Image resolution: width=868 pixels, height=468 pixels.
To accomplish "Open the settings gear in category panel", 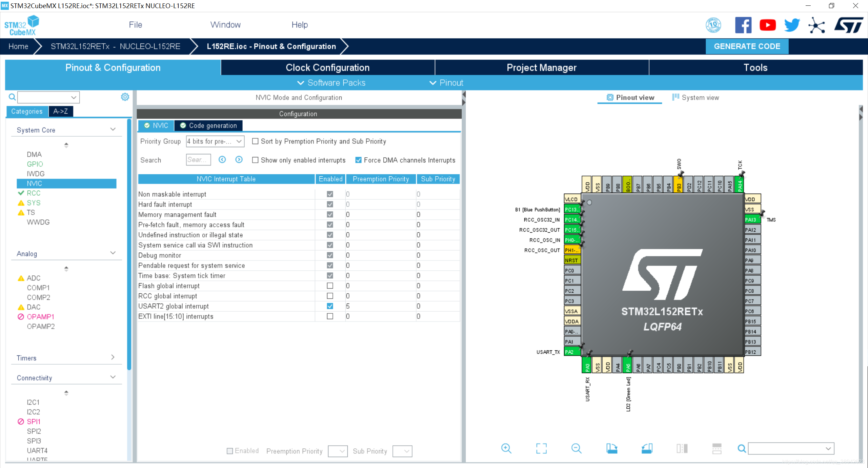I will pos(125,97).
